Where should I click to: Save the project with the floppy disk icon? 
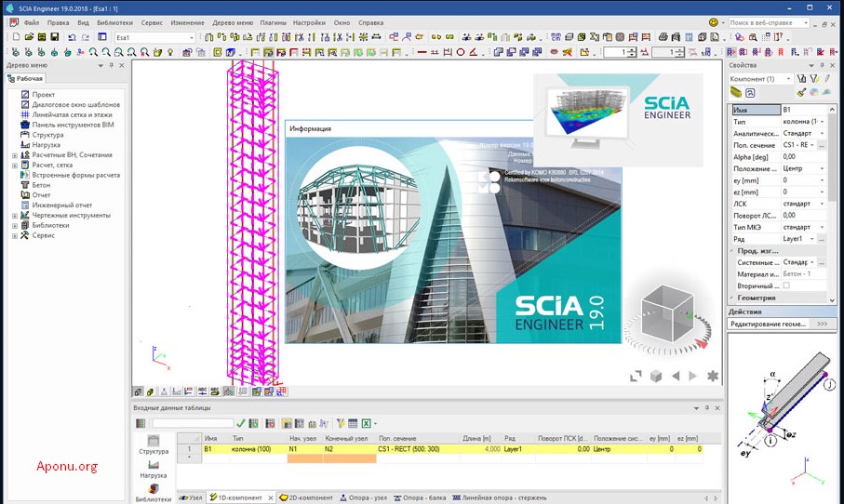pyautogui.click(x=54, y=37)
